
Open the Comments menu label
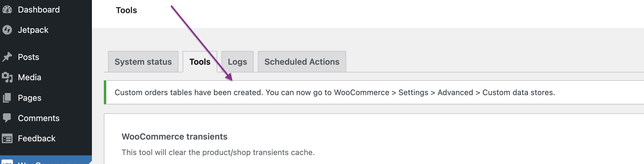click(x=39, y=118)
